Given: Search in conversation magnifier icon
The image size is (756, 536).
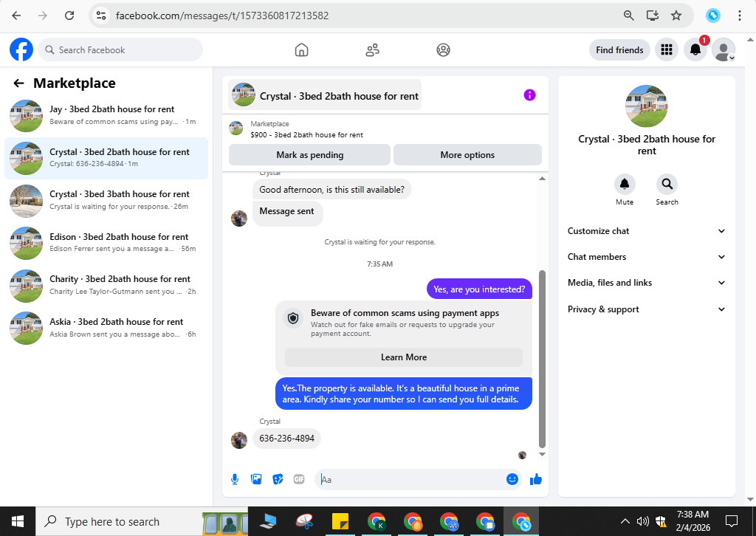Looking at the screenshot, I should (667, 184).
